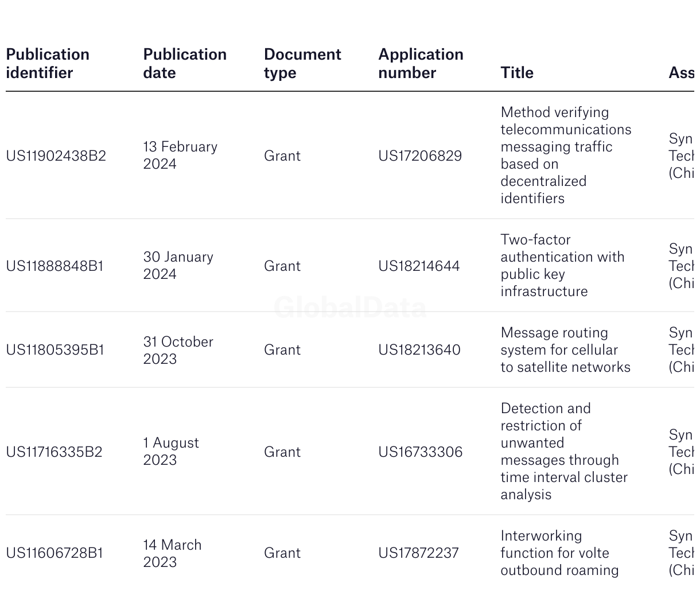The height and width of the screenshot is (614, 700).
Task: Select publication identifier US11902438B2
Action: 56,156
